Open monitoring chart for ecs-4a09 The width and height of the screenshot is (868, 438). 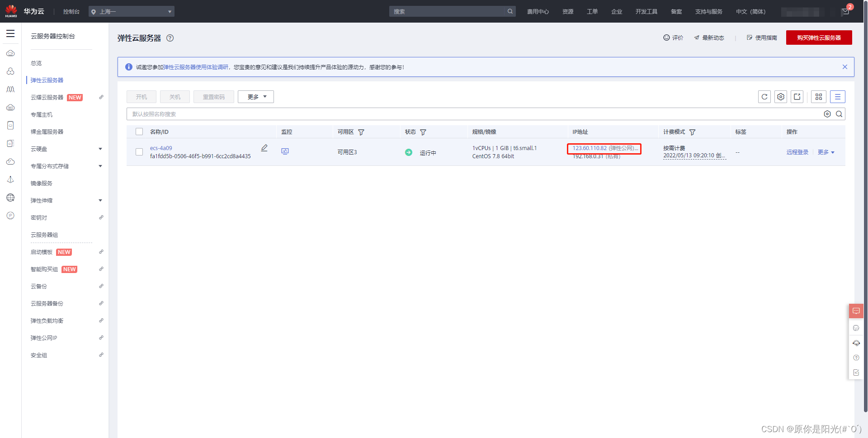(x=285, y=151)
